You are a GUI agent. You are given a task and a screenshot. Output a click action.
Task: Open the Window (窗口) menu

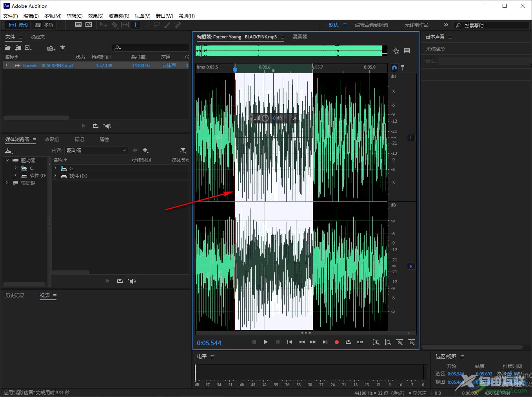164,16
